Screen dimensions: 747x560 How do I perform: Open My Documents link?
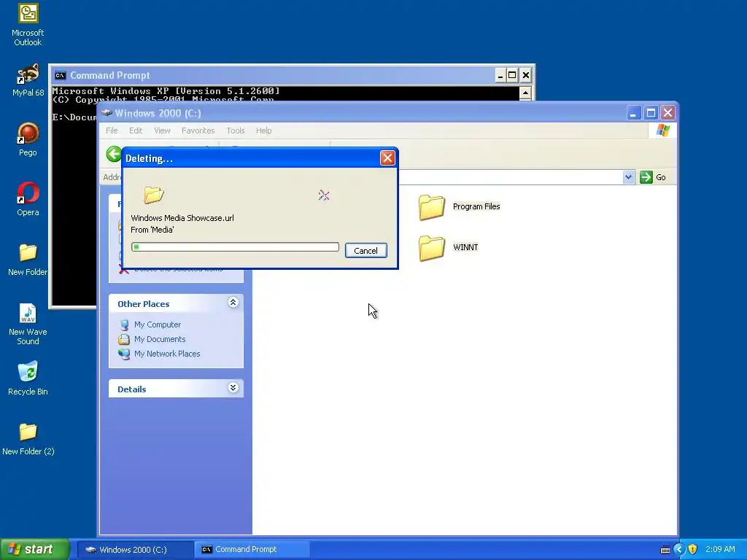tap(160, 340)
